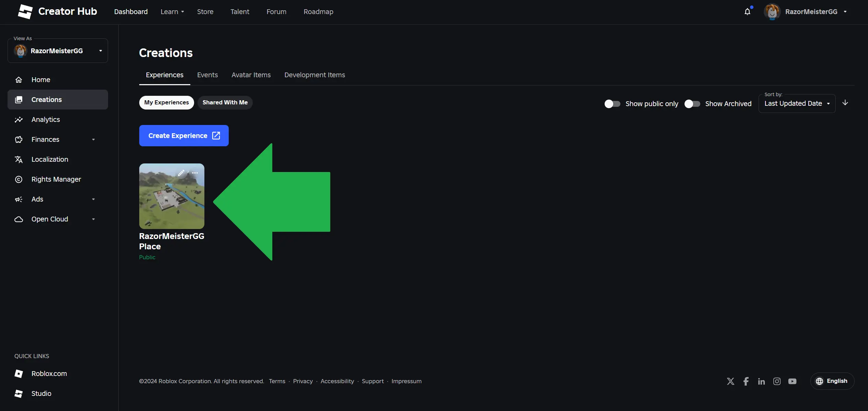Toggle Show public only switch
The height and width of the screenshot is (411, 868).
[612, 104]
